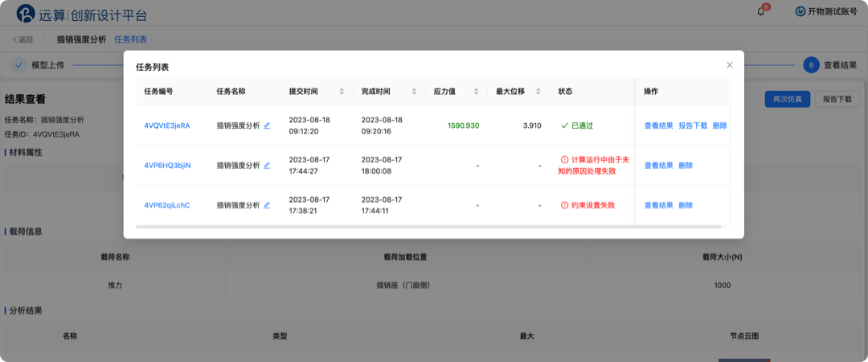Click the 操作 column header
The image size is (868, 362).
(651, 92)
